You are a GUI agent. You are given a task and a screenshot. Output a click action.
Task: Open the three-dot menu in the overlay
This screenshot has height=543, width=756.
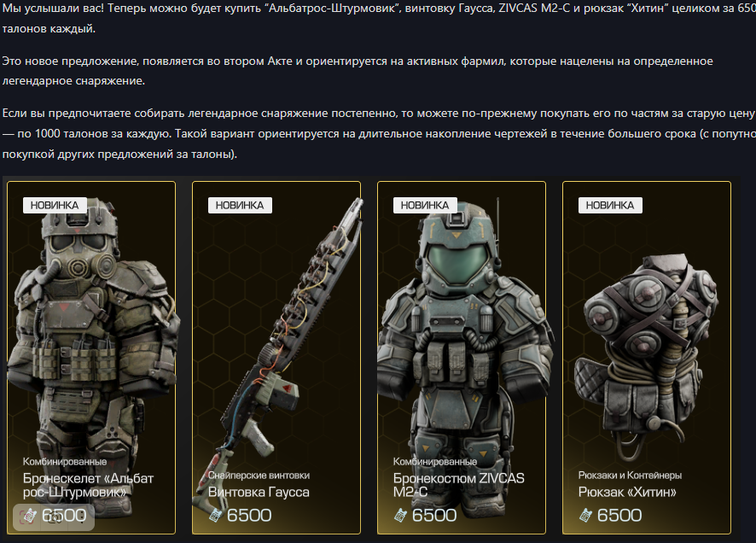tap(82, 517)
